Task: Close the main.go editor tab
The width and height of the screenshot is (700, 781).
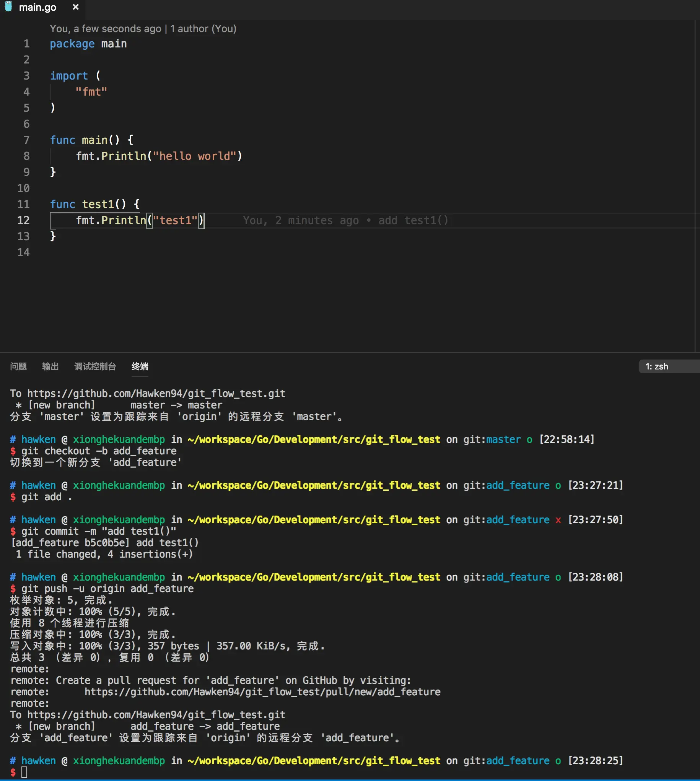Action: click(x=76, y=7)
